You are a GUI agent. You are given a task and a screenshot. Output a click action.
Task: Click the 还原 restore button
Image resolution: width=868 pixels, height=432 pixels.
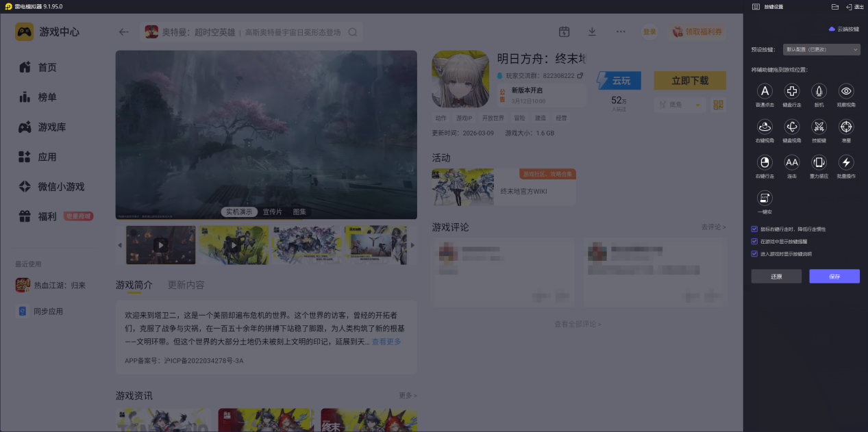776,277
